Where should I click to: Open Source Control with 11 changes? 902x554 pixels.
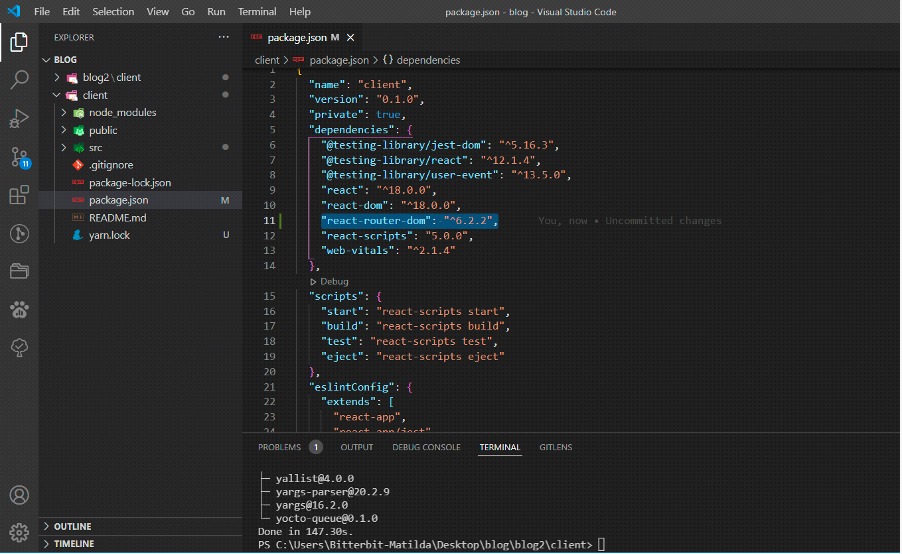(20, 157)
